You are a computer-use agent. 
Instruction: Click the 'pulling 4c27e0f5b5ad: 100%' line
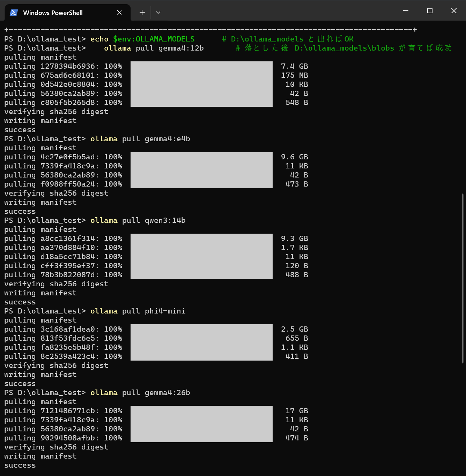[x=63, y=157]
